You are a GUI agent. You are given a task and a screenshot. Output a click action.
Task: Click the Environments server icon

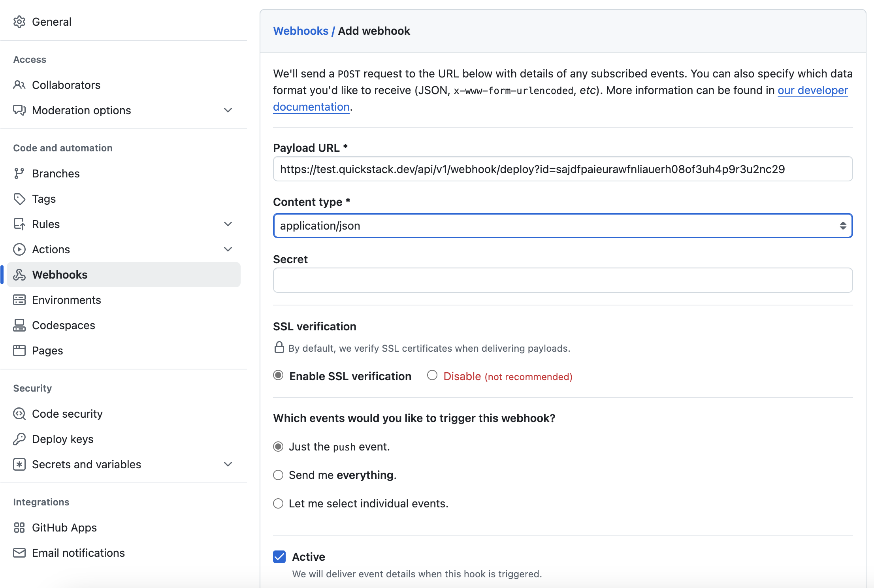[19, 300]
